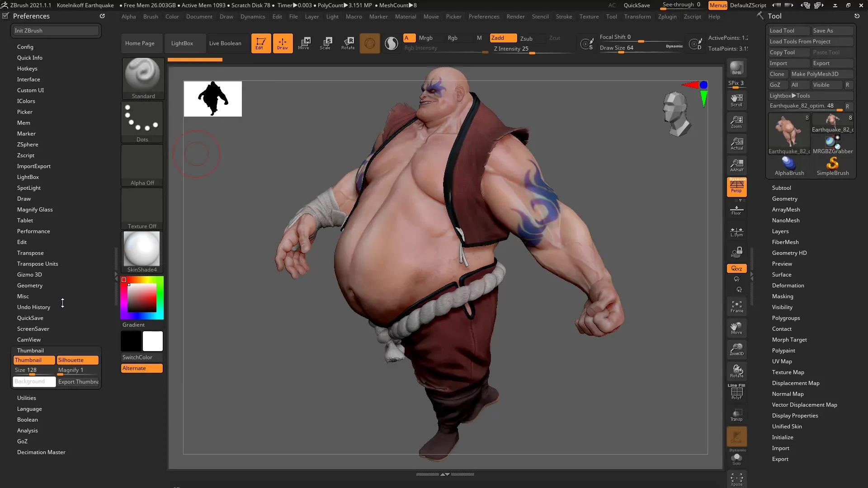
Task: Select the Draw mode icon
Action: click(x=283, y=43)
